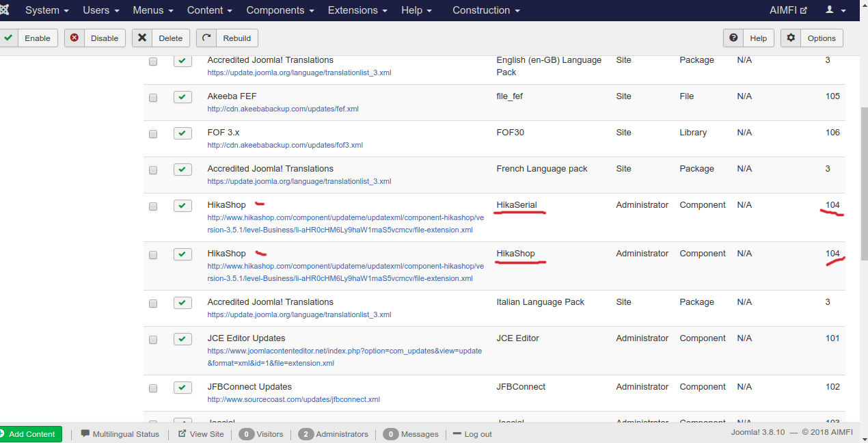Image resolution: width=868 pixels, height=443 pixels.
Task: Click the Rebuild toolbar button
Action: click(x=228, y=38)
